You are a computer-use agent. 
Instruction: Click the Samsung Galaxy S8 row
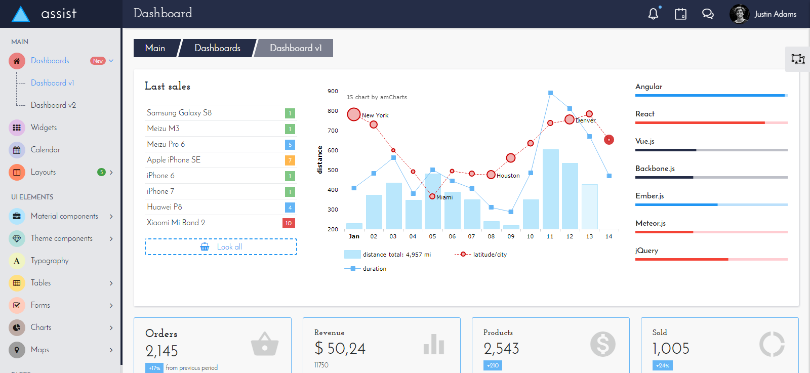click(x=221, y=113)
